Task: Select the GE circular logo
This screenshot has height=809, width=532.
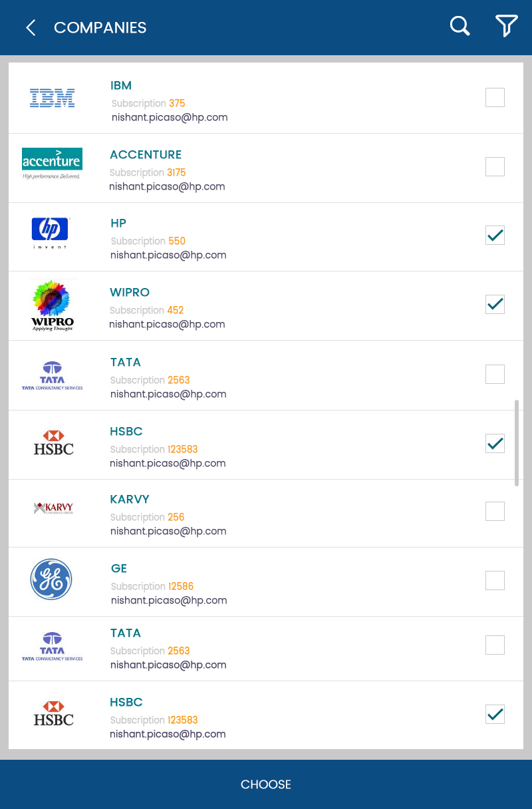Action: pyautogui.click(x=51, y=579)
